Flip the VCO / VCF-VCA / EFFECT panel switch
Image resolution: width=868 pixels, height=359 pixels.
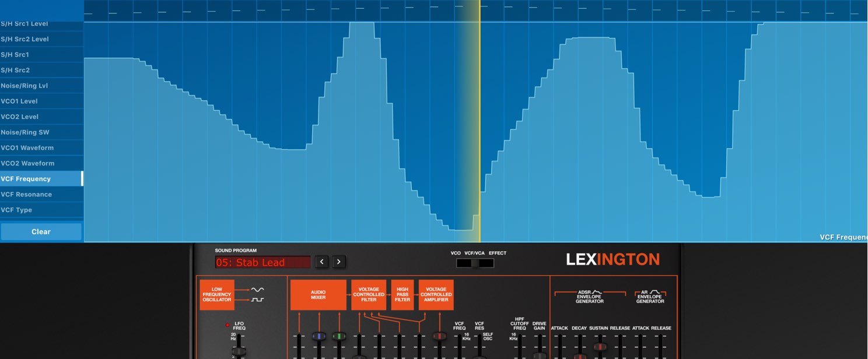475,263
